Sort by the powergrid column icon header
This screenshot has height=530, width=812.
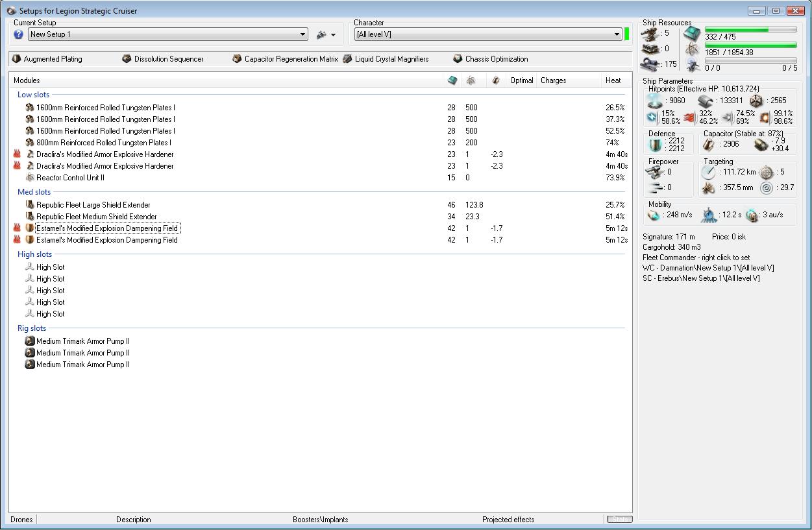tap(471, 80)
